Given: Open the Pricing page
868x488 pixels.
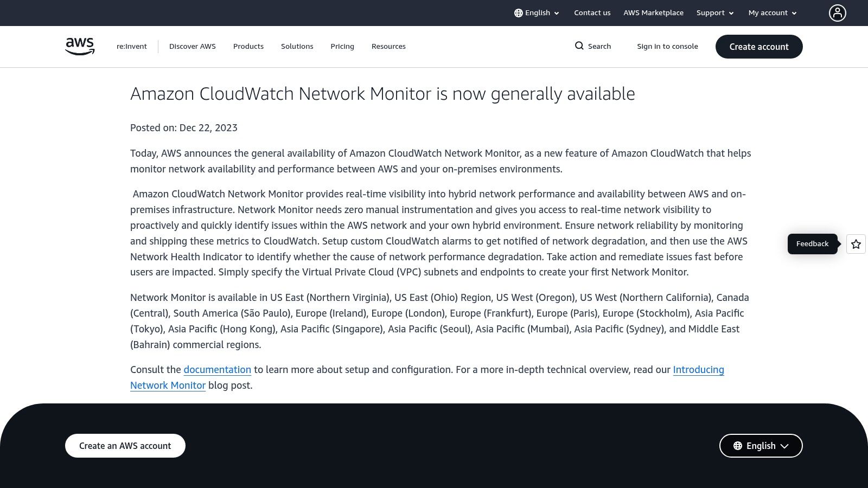Looking at the screenshot, I should 342,46.
